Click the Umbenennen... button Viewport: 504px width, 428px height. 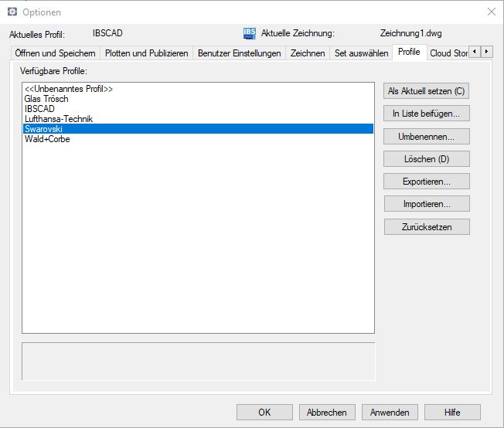(426, 137)
